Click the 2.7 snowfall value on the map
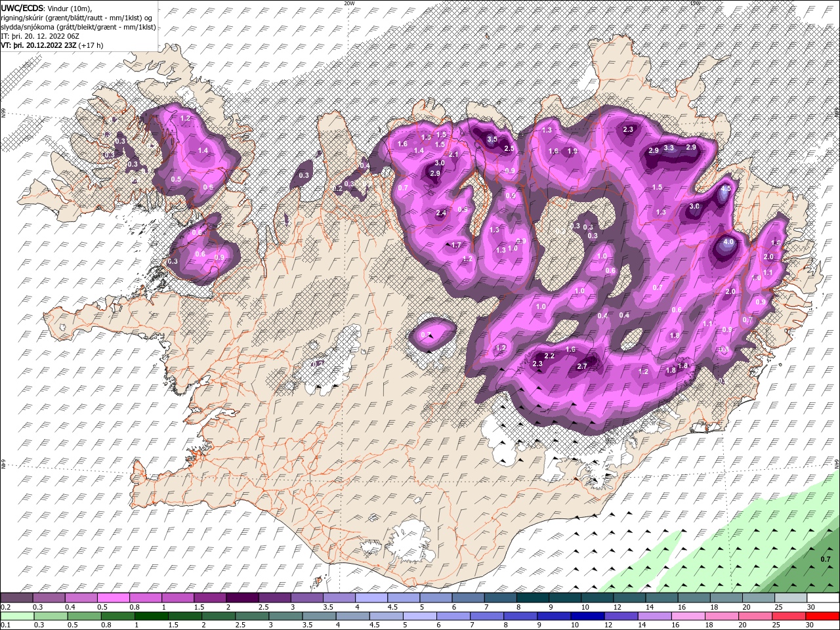 (581, 366)
